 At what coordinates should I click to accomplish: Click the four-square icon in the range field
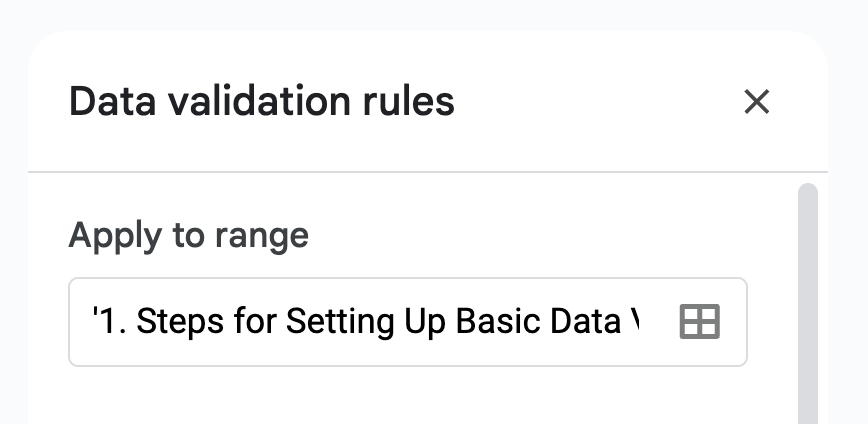click(700, 322)
